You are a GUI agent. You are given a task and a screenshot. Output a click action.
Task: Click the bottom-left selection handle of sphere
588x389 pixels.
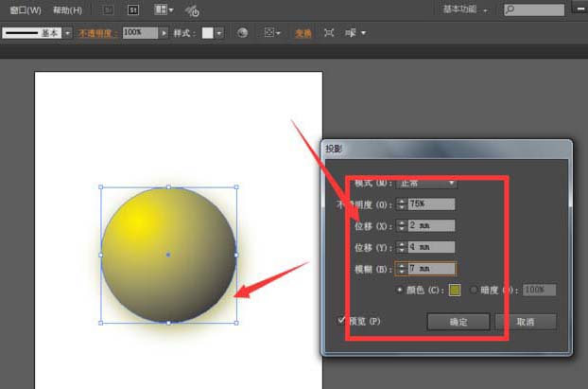point(100,323)
